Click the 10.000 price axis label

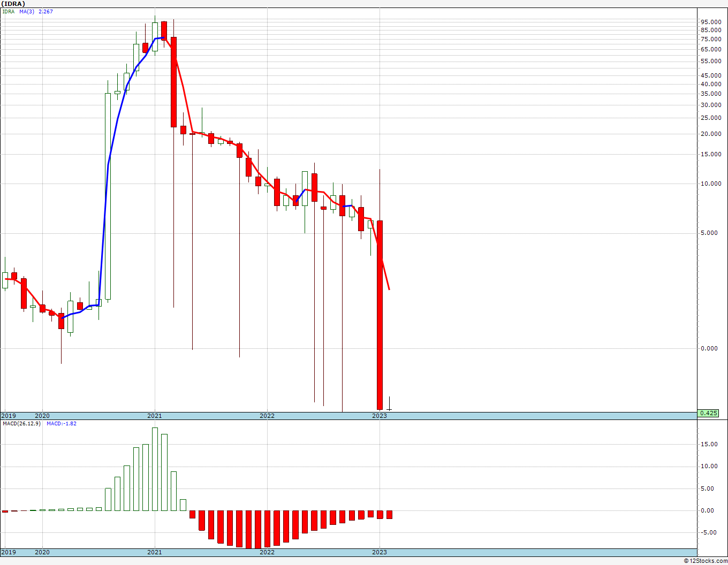pos(712,184)
